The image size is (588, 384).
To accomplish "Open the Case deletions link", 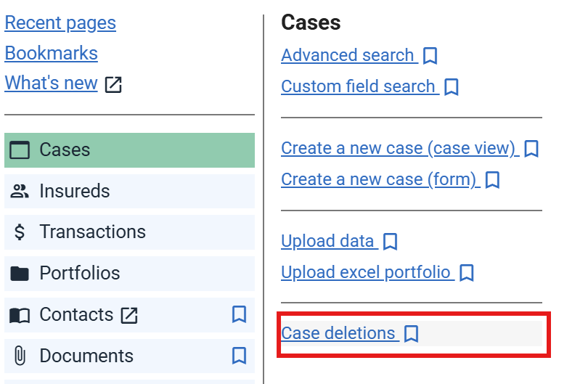I will pos(338,333).
